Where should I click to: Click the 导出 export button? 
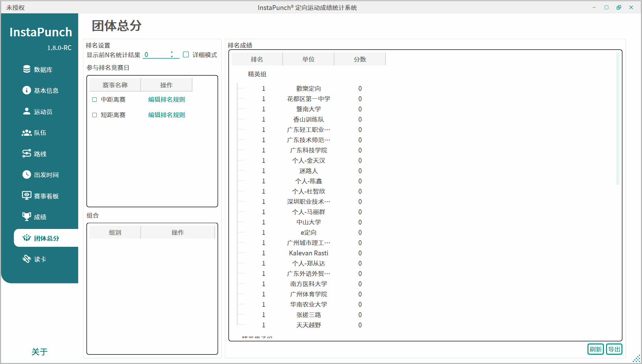click(x=614, y=349)
